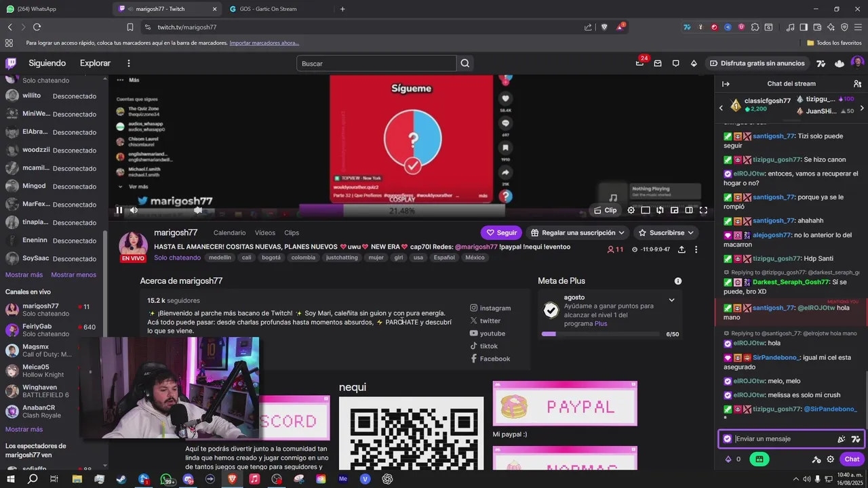
Task: Open the chat community users icon
Action: point(857,84)
